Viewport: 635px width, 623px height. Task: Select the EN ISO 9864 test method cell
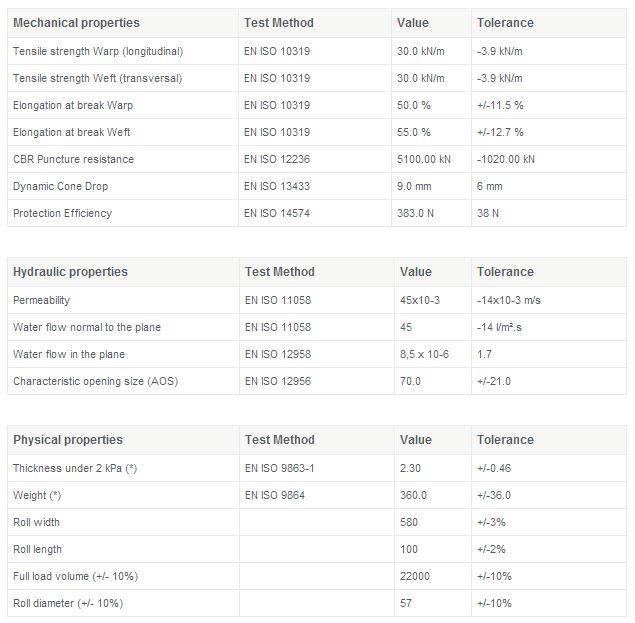point(274,495)
